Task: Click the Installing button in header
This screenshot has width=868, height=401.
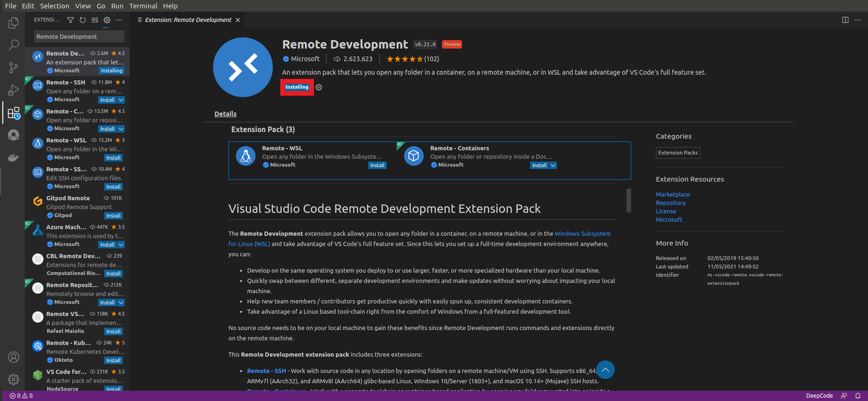Action: (297, 87)
